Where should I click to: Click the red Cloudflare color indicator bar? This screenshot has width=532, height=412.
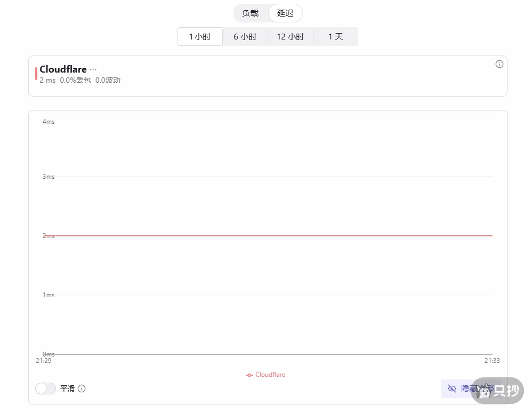(x=36, y=74)
